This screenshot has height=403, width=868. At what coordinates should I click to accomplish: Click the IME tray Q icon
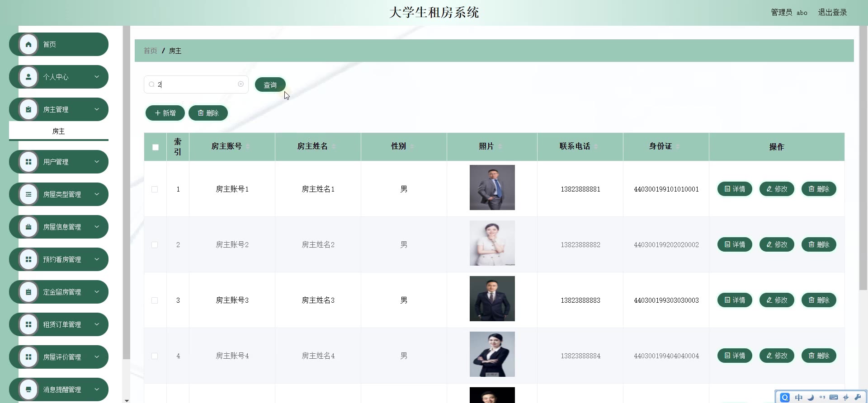[x=785, y=398]
